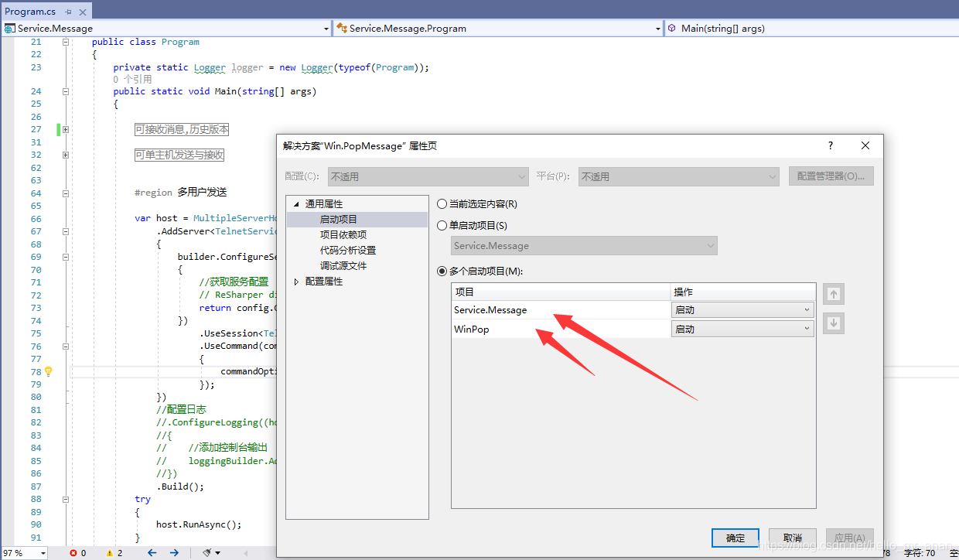Image resolution: width=959 pixels, height=560 pixels.
Task: Move selected project down with arrow button
Action: click(834, 323)
